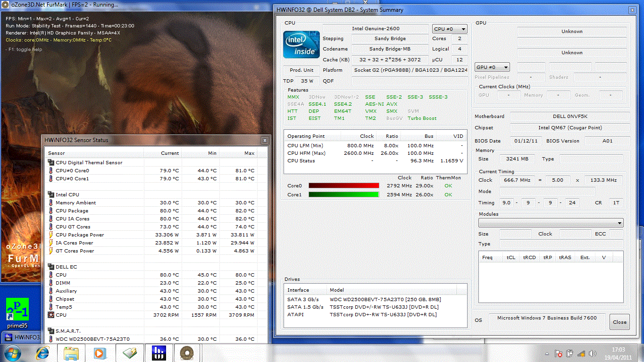
Task: Show hidden tray icons arrow
Action: tap(547, 353)
